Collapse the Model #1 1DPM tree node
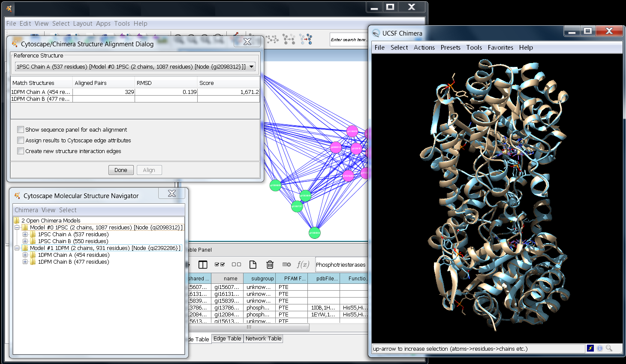The image size is (626, 364). pyautogui.click(x=17, y=248)
